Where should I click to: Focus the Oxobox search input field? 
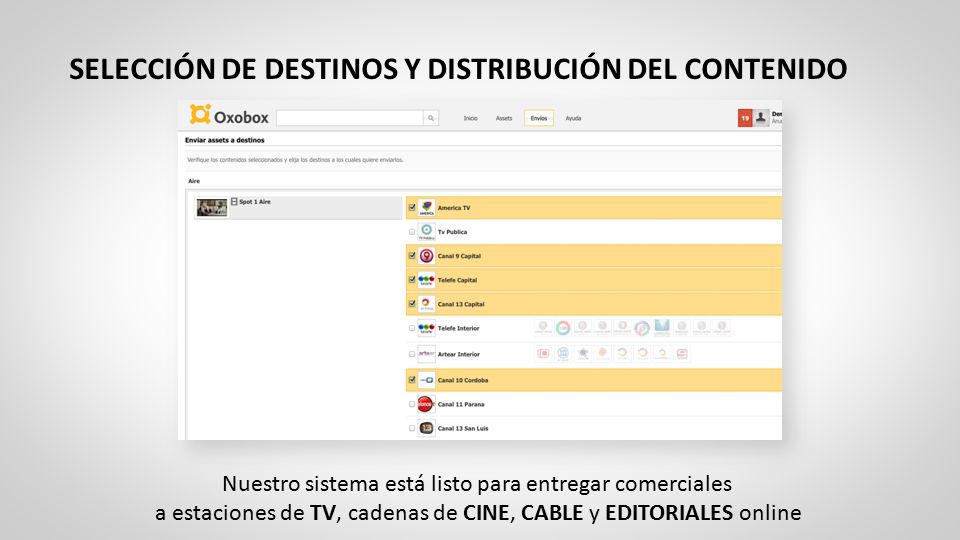[350, 118]
